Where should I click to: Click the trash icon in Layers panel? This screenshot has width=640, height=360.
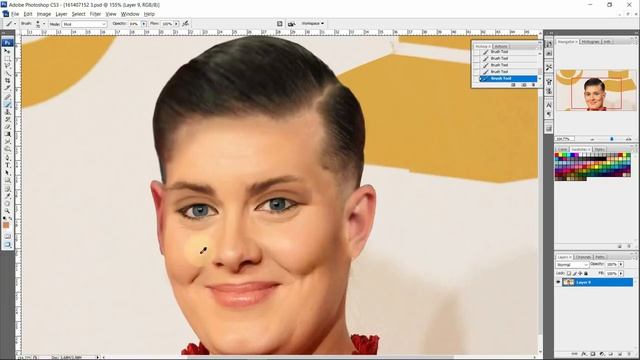point(629,353)
